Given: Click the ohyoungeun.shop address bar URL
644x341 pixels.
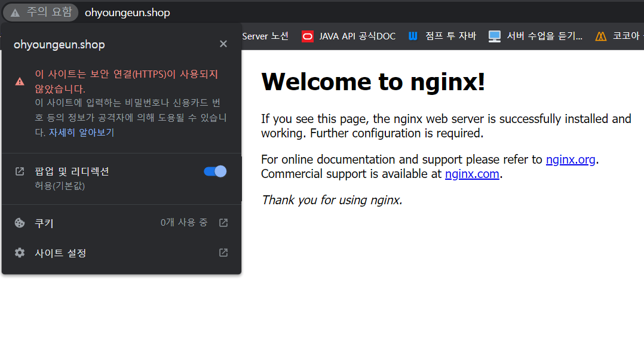Looking at the screenshot, I should click(127, 13).
